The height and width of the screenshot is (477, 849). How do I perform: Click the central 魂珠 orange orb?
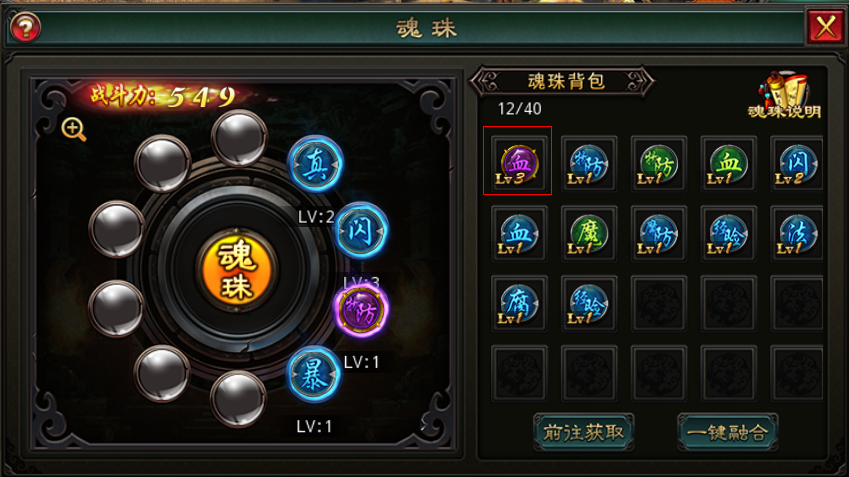click(237, 270)
